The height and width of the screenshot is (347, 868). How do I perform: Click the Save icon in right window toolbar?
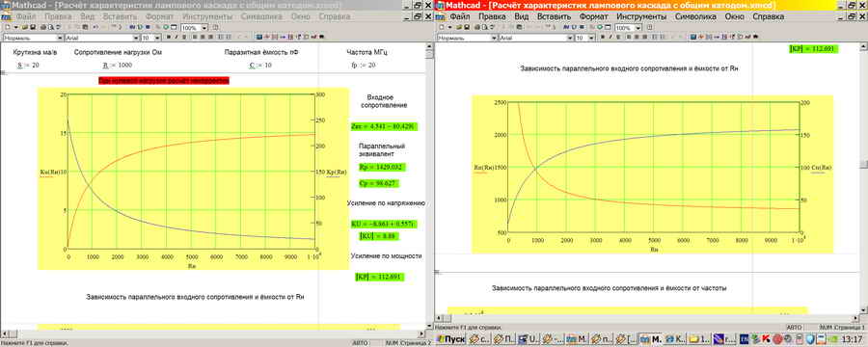point(467,27)
